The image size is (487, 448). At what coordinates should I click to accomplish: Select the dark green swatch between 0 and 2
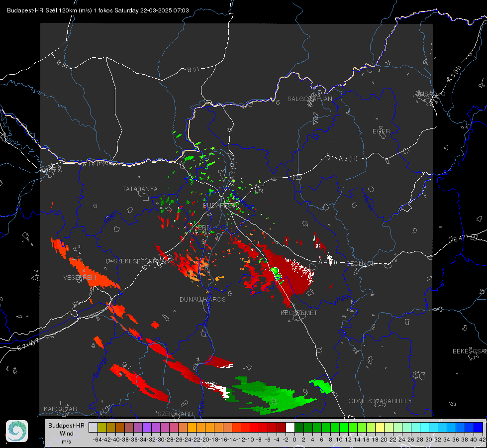[x=299, y=427]
